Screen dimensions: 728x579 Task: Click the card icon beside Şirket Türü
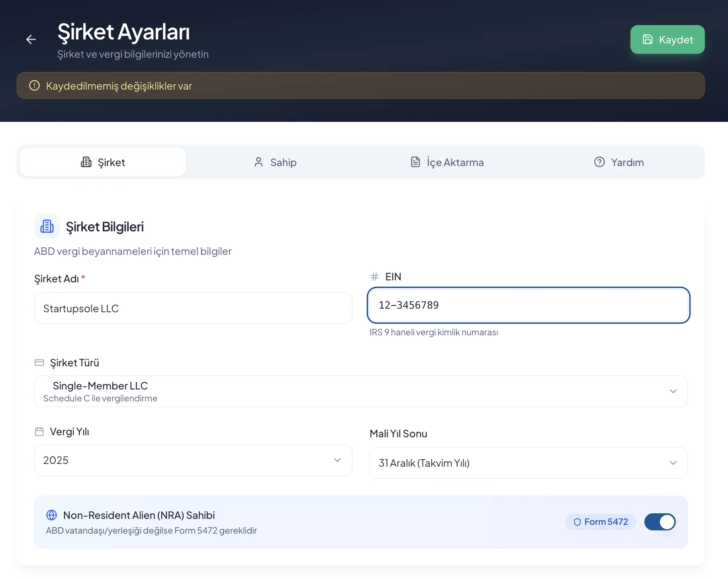tap(39, 363)
